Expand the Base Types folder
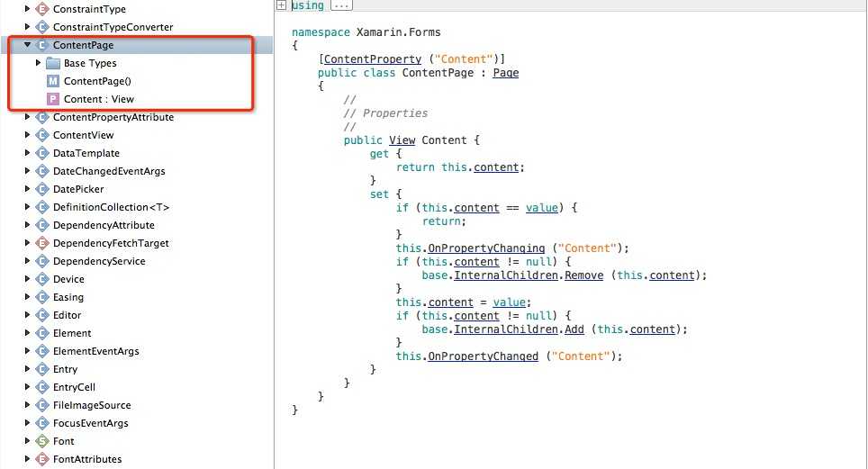The height and width of the screenshot is (469, 868). coord(38,63)
